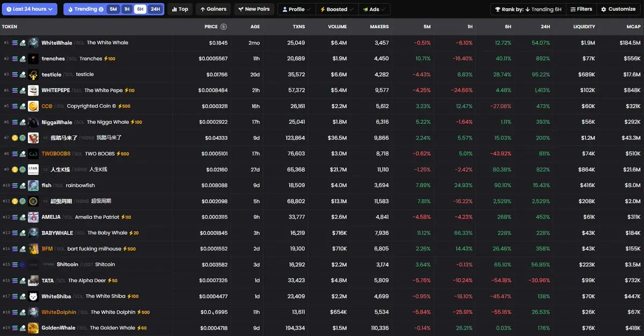Click boost 110 badge on Amelia the Patriot
The image size is (644, 336).
(x=126, y=217)
